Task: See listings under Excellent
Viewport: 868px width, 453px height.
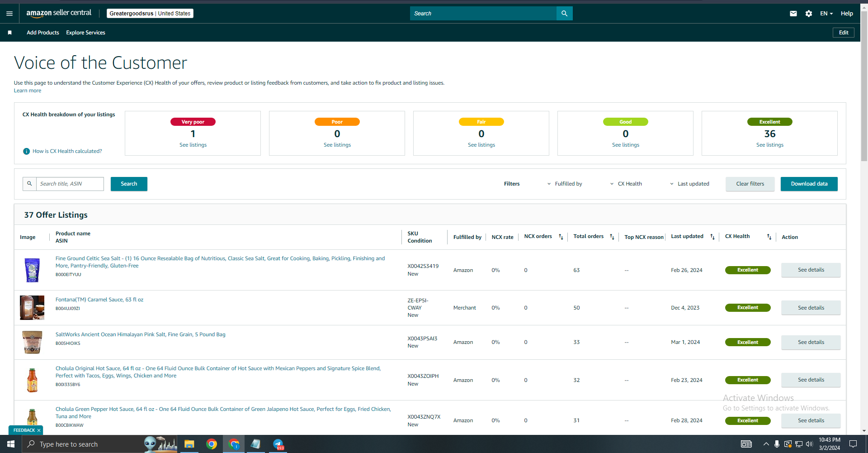Action: [770, 145]
